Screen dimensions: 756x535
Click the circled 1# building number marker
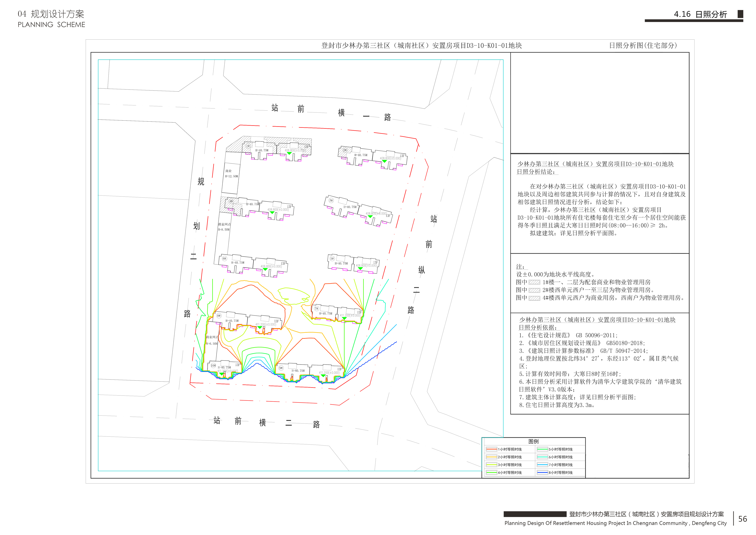click(248, 146)
